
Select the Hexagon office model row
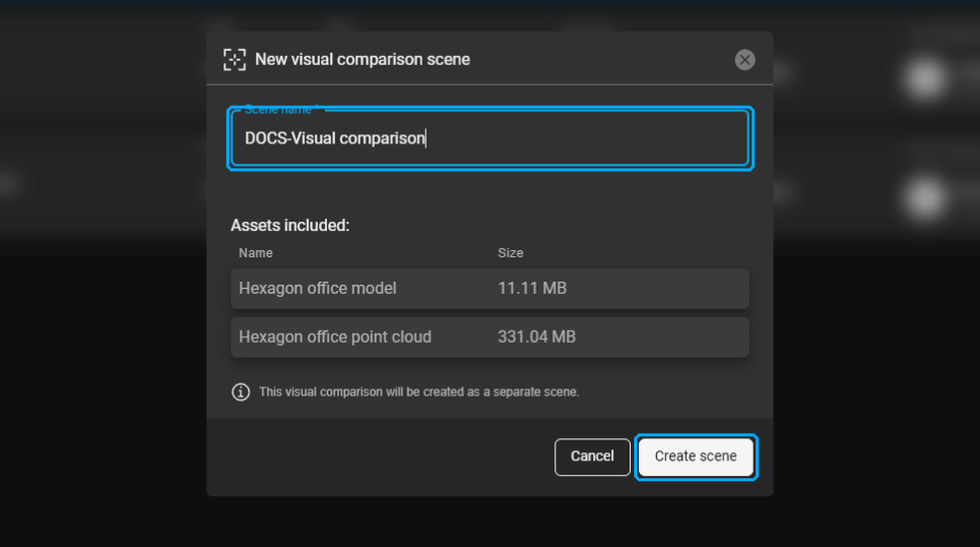coord(490,289)
